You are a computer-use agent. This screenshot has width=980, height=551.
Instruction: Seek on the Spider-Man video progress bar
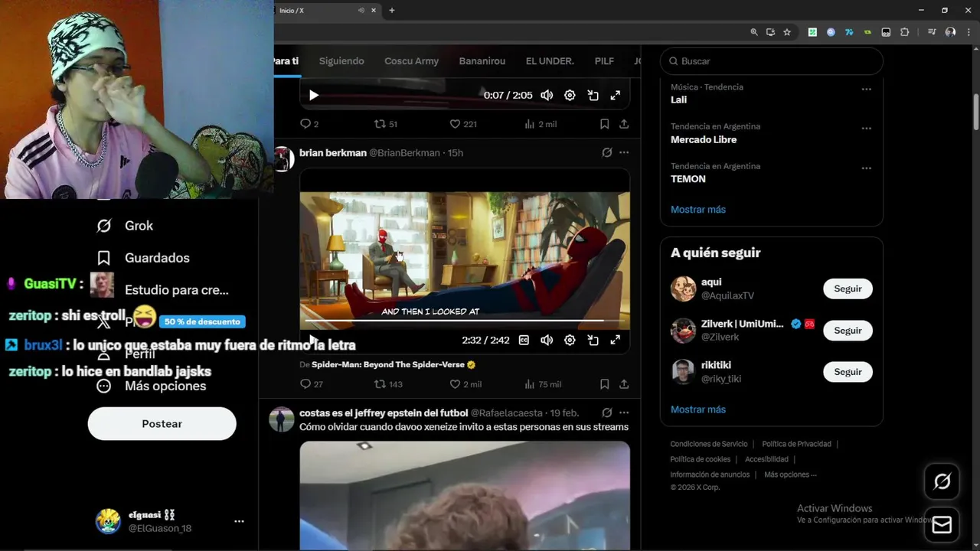pos(465,321)
